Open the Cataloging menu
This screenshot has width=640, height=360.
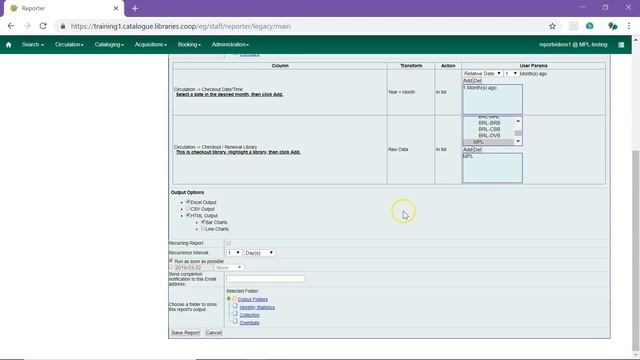click(x=109, y=44)
